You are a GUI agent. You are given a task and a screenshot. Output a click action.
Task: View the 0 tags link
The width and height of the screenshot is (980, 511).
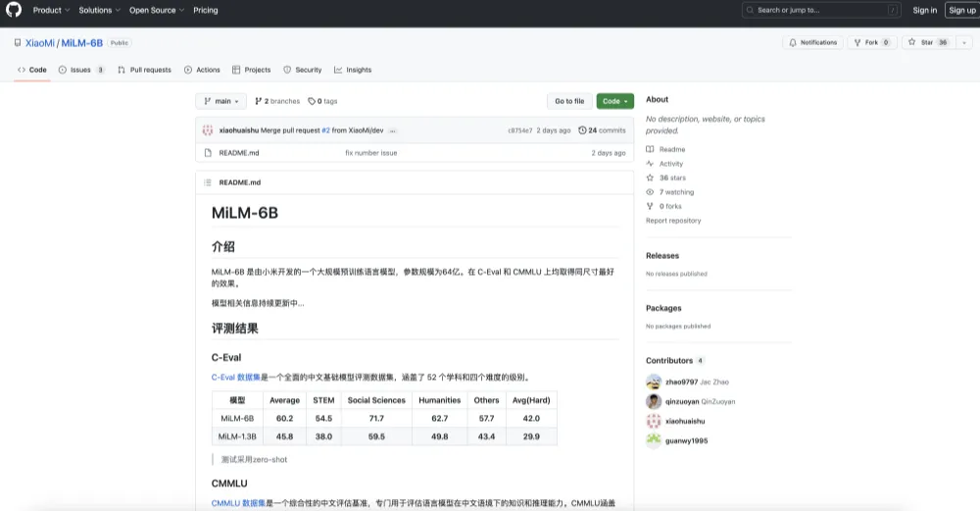click(x=322, y=101)
